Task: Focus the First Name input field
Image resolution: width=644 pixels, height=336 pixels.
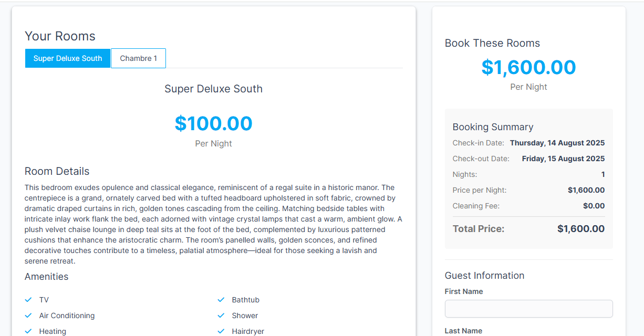Action: coord(528,309)
